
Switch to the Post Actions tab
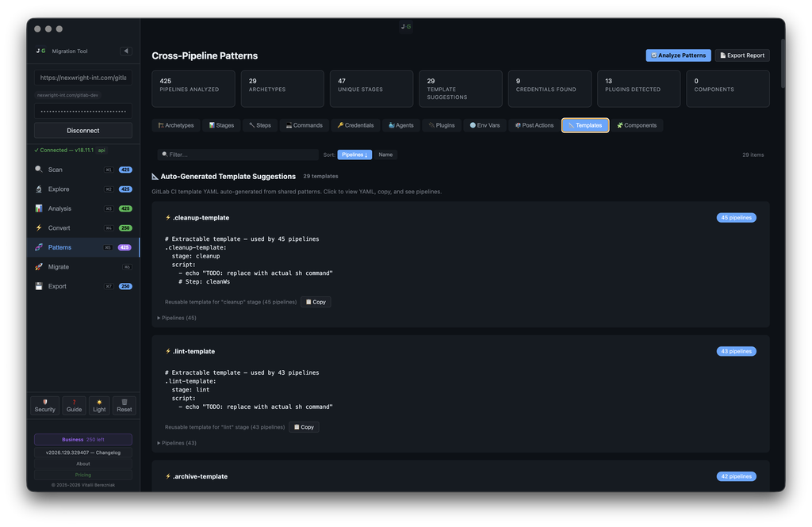(534, 125)
